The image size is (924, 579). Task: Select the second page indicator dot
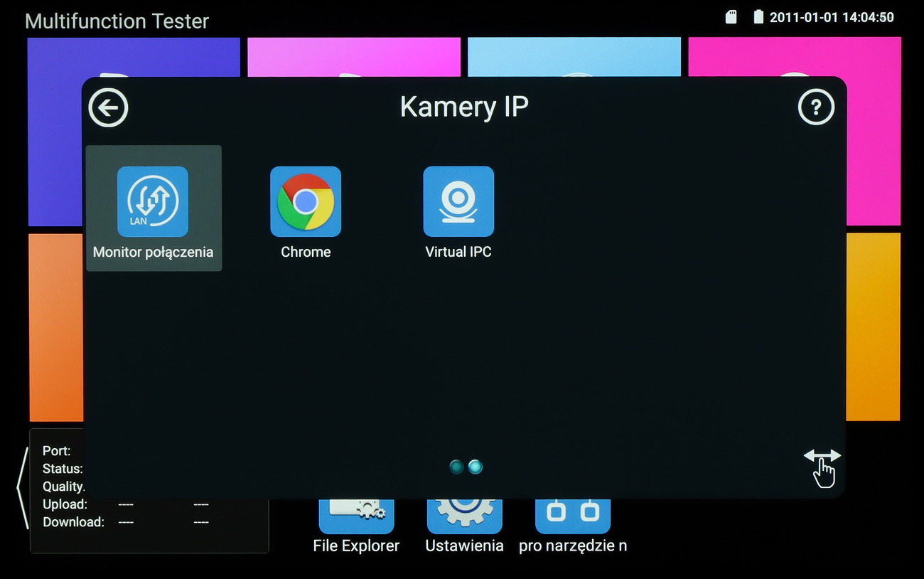[x=476, y=467]
